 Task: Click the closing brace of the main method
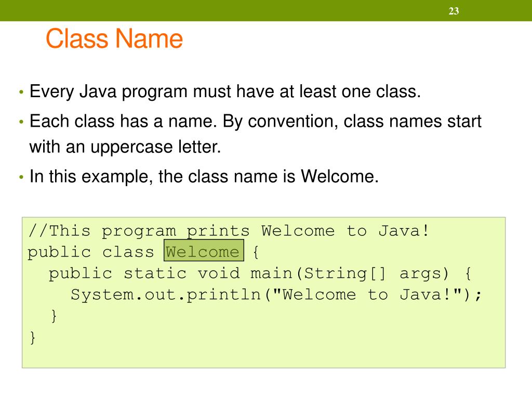tap(54, 316)
